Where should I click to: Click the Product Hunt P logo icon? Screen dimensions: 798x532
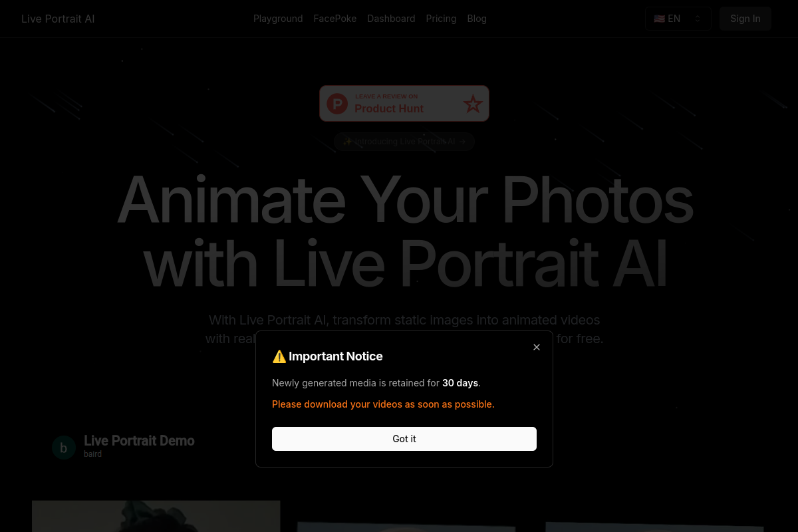point(337,104)
